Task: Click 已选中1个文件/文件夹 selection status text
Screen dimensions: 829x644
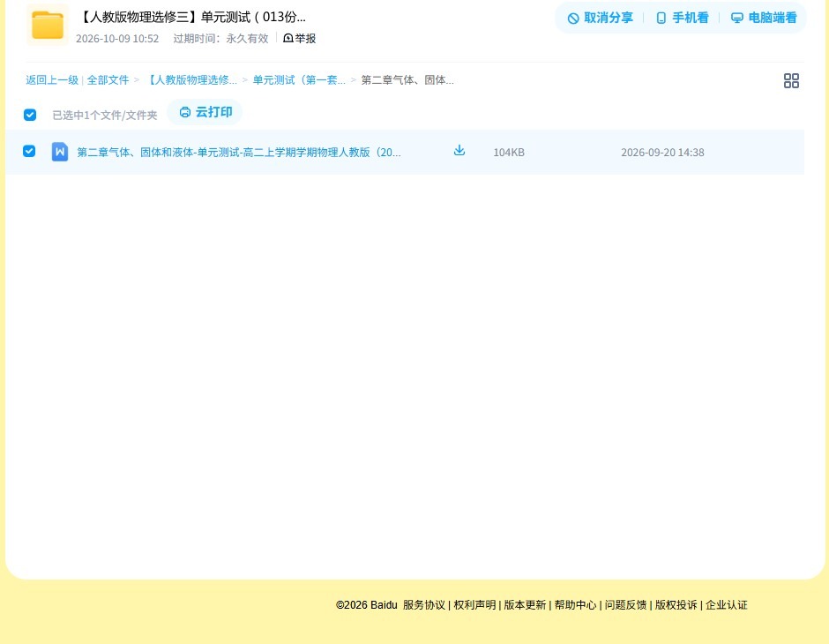Action: click(x=105, y=116)
